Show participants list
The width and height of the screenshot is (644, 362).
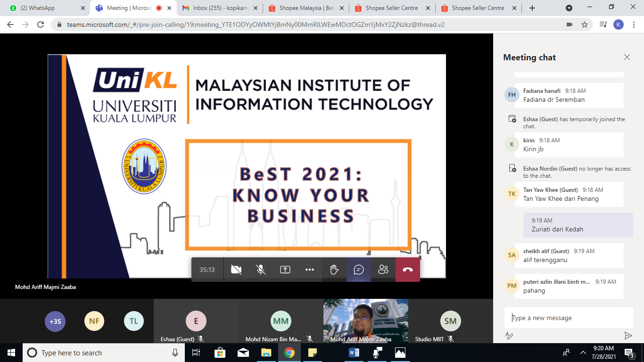(383, 270)
